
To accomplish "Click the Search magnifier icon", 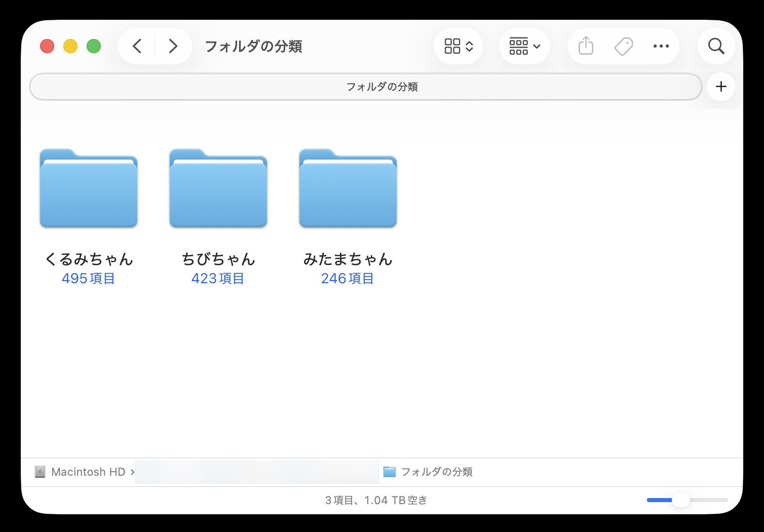I will (716, 46).
